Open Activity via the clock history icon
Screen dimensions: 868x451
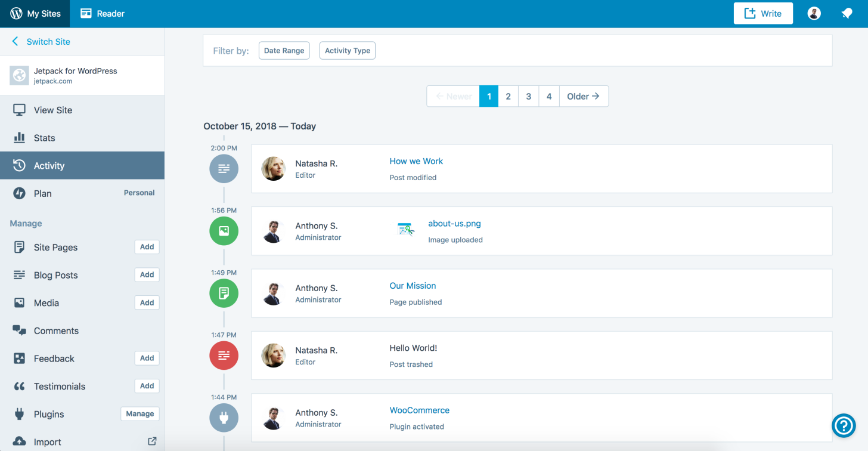[x=18, y=165]
